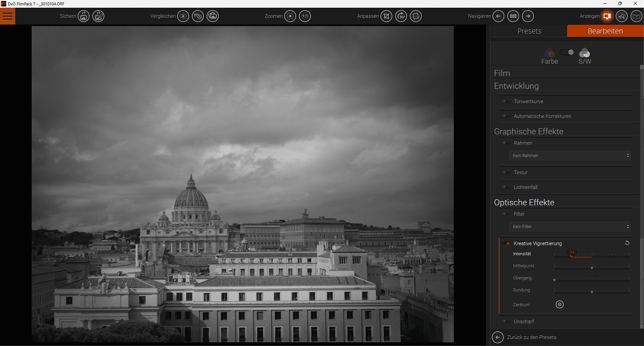Disable the Kreative Vignettierung effect
This screenshot has height=346, width=644.
[x=507, y=244]
